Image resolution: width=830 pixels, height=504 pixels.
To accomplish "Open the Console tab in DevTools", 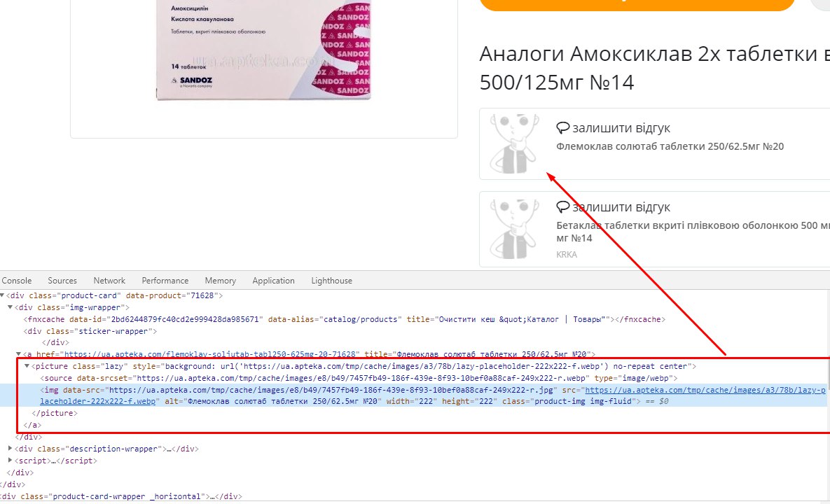I will tap(16, 281).
